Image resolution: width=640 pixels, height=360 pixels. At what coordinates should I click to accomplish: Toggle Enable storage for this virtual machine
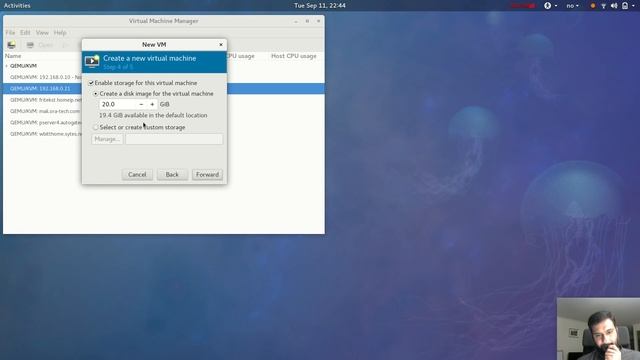coord(91,83)
